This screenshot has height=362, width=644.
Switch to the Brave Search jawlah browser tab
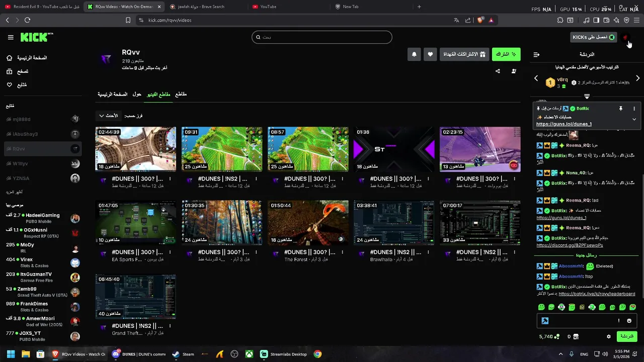(206, 7)
